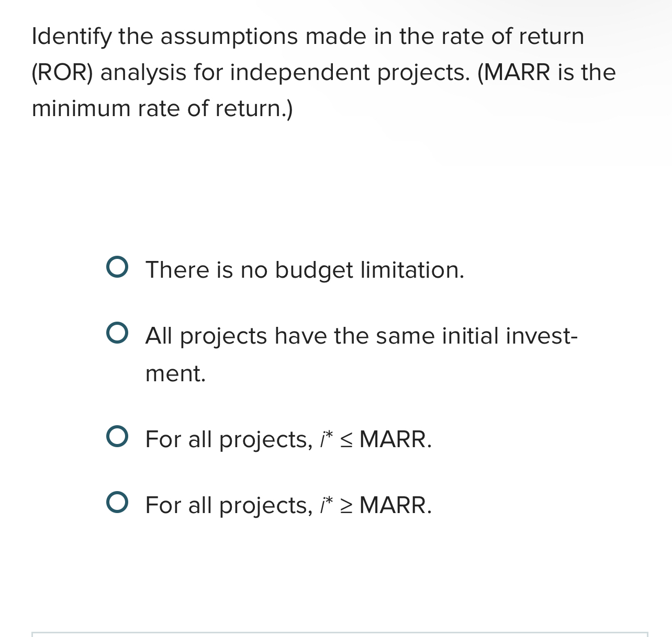Choose "All projects have the same initial investment"
672x637 pixels.
118,333
